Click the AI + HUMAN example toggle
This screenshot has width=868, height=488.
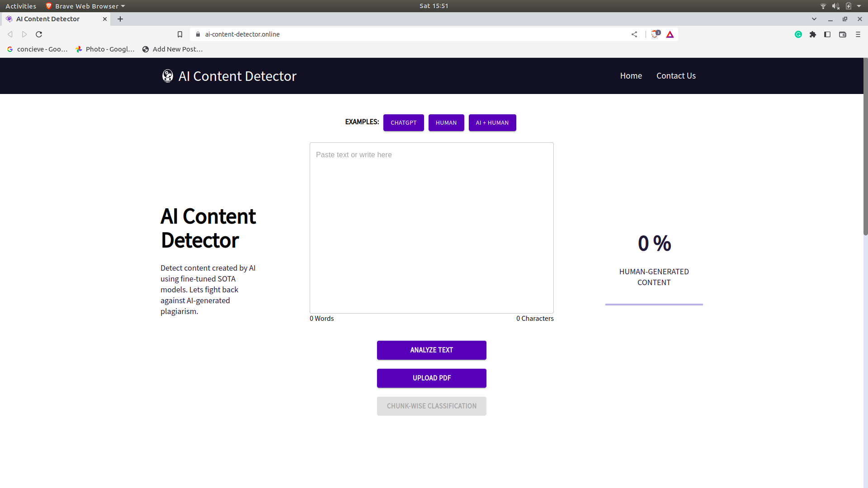tap(492, 122)
